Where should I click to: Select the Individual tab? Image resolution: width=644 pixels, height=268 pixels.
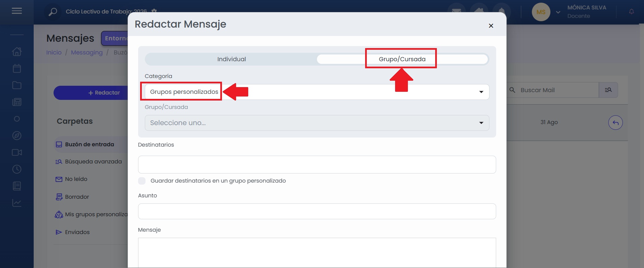coord(231,59)
